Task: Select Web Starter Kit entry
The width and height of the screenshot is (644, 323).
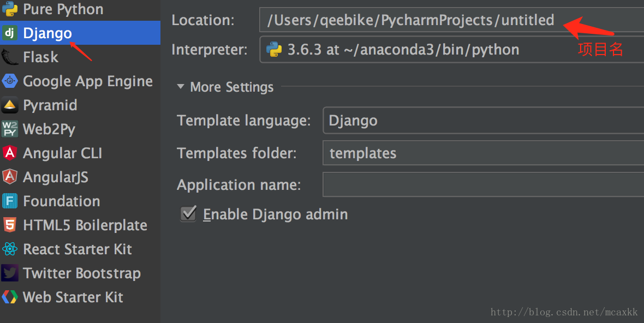Action: point(73,297)
